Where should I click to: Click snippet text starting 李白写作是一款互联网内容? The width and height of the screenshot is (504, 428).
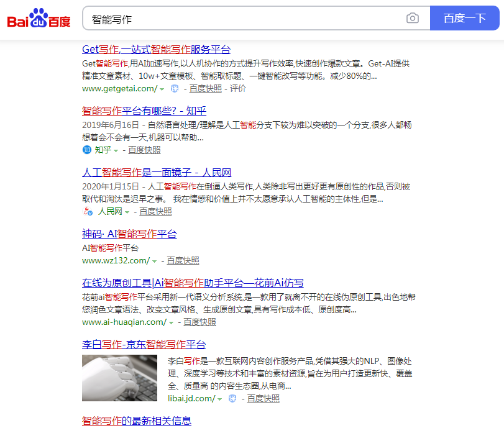(290, 374)
